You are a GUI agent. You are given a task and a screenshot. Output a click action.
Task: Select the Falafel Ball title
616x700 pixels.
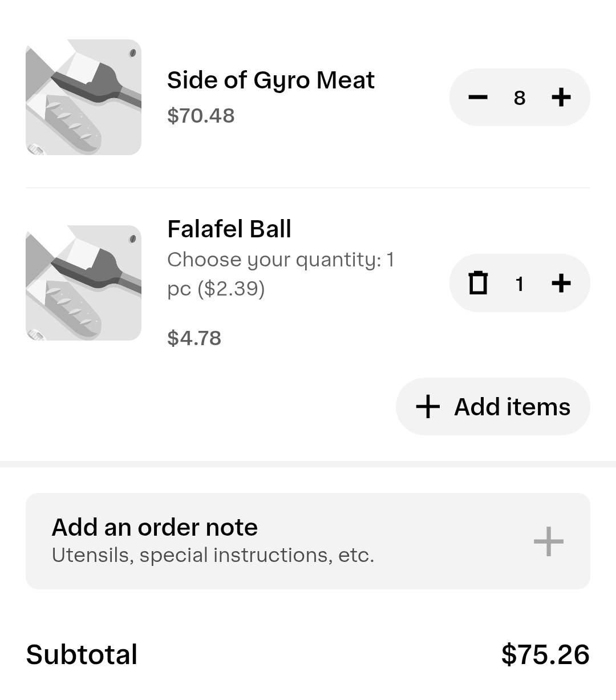click(229, 229)
